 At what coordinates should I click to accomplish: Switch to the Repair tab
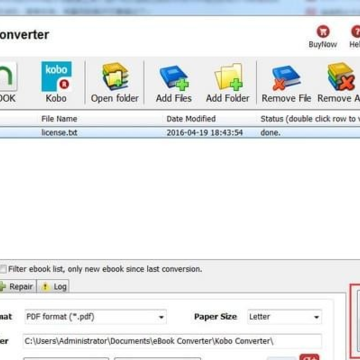tap(17, 286)
